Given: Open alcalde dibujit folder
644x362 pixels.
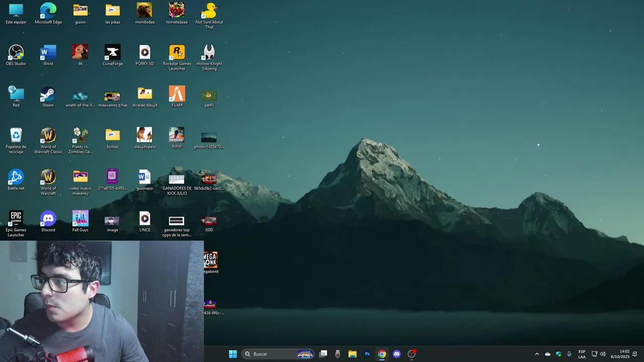Looking at the screenshot, I should (145, 97).
